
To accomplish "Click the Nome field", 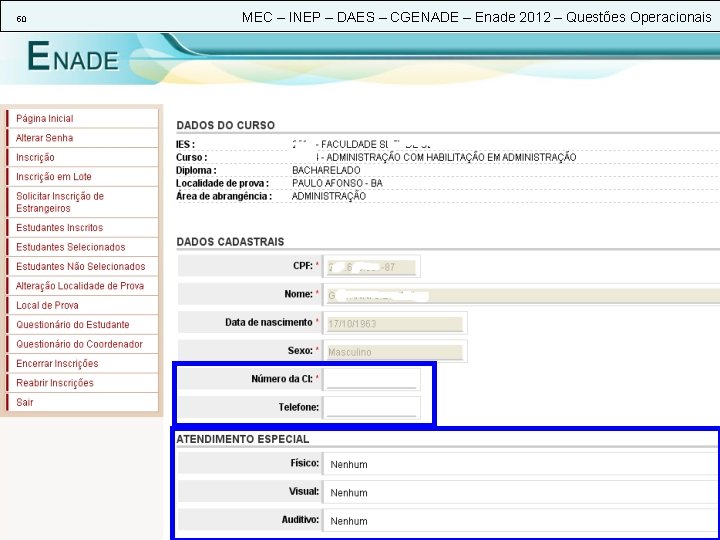I will pos(523,295).
